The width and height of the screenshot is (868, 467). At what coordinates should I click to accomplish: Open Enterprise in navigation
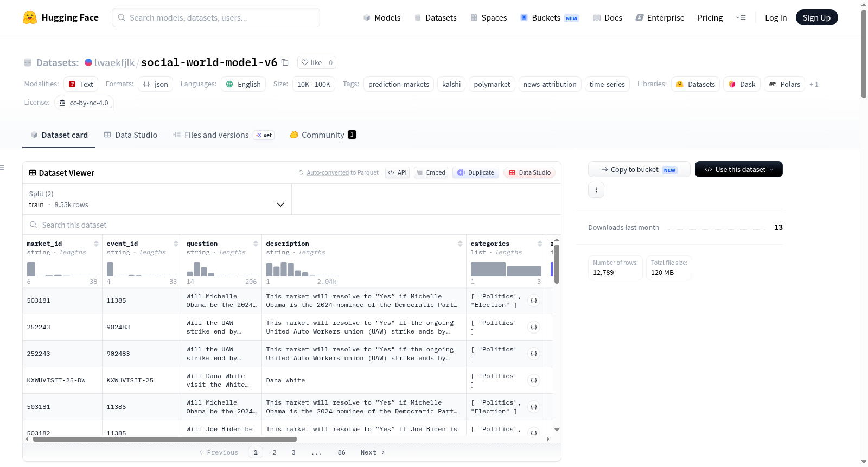[660, 17]
